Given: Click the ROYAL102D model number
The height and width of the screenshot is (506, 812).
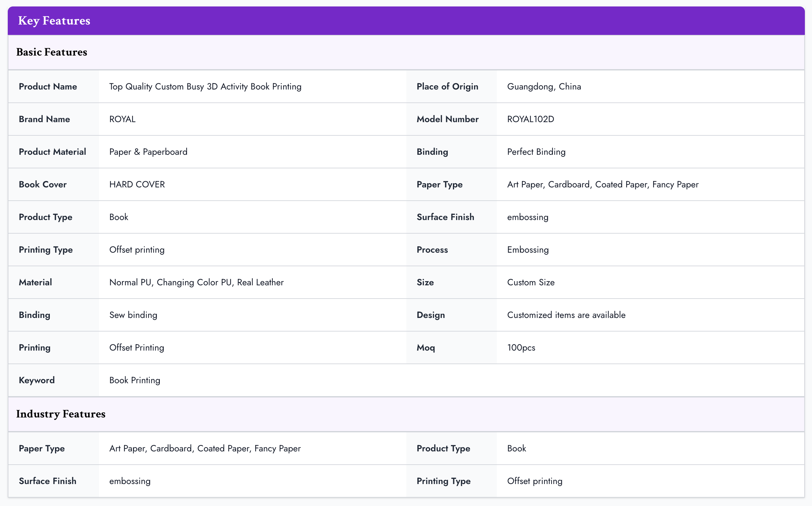Looking at the screenshot, I should pos(530,119).
